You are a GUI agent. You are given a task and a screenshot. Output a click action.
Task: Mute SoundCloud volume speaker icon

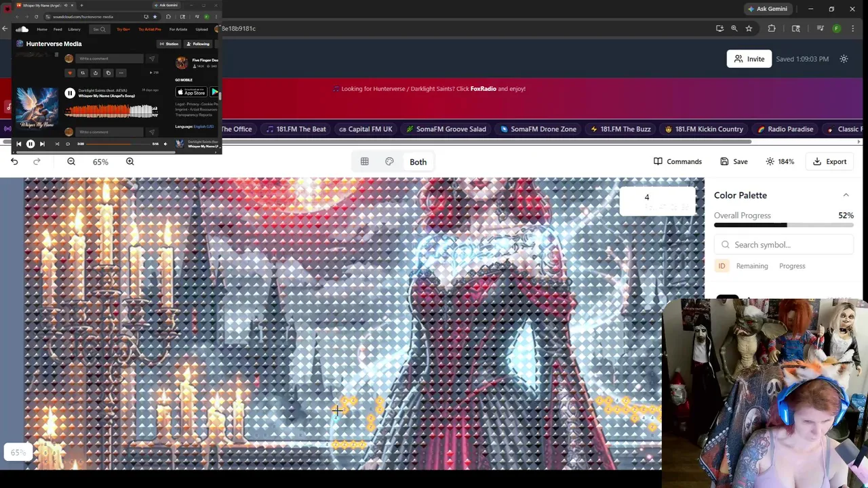165,144
